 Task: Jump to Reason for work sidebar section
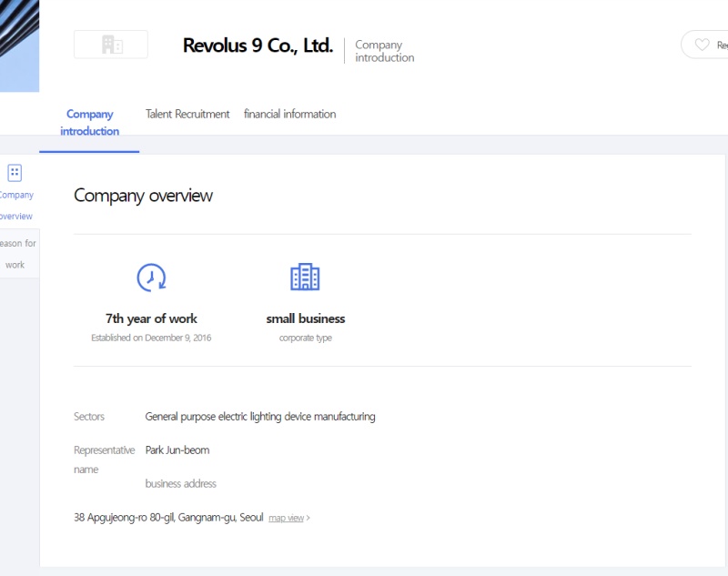point(16,254)
